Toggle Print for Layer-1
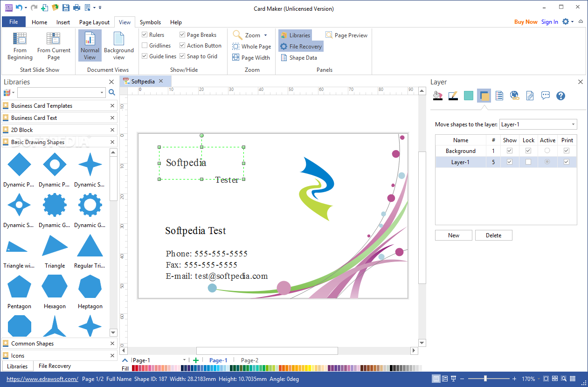 pos(567,162)
